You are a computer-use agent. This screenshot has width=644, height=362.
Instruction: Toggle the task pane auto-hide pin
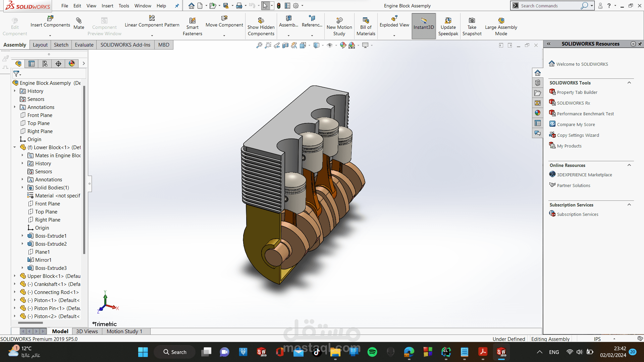point(640,44)
